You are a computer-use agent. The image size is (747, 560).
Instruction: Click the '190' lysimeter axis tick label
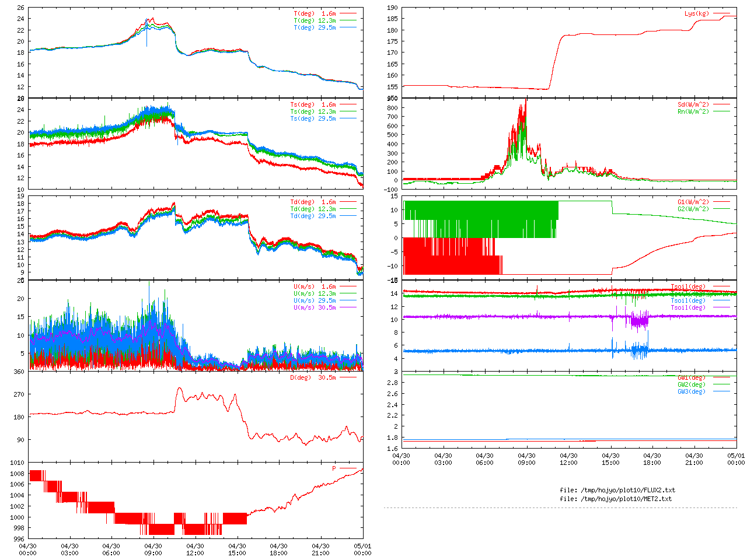click(x=392, y=8)
